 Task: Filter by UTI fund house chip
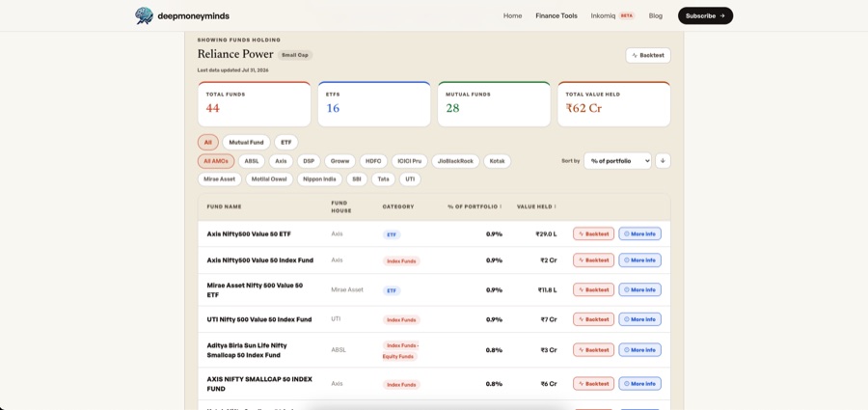click(x=410, y=179)
